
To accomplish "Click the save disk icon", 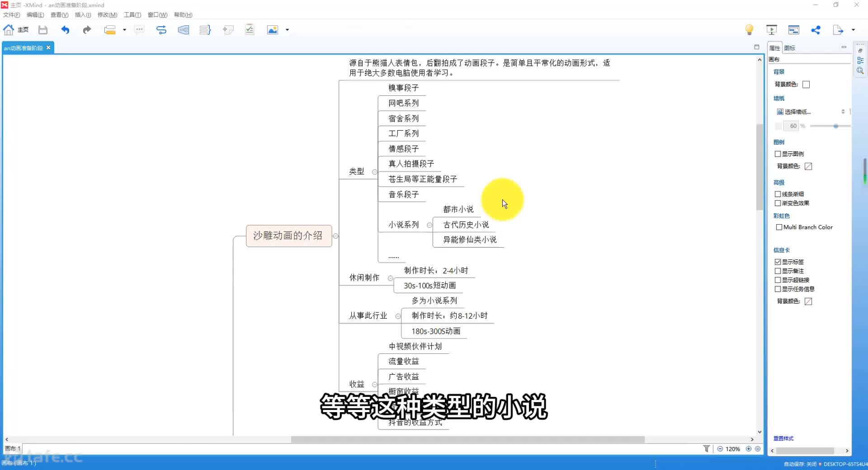I will click(x=43, y=30).
